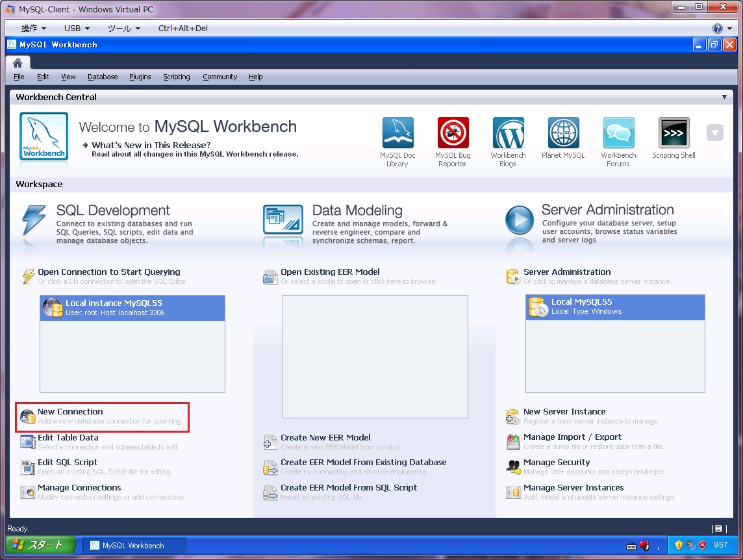
Task: Click New Server Instance link text
Action: [564, 412]
